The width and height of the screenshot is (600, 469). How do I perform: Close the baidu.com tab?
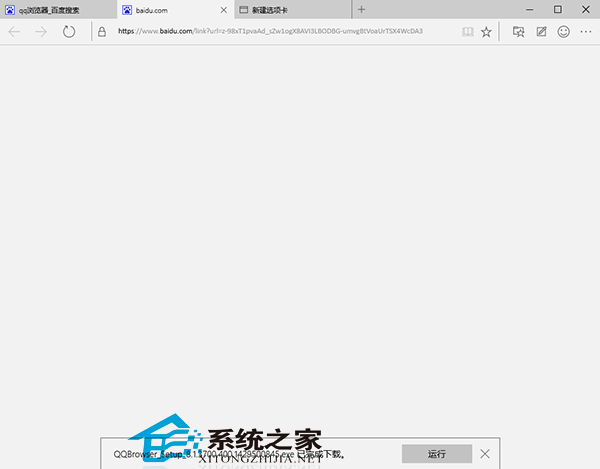[x=224, y=10]
